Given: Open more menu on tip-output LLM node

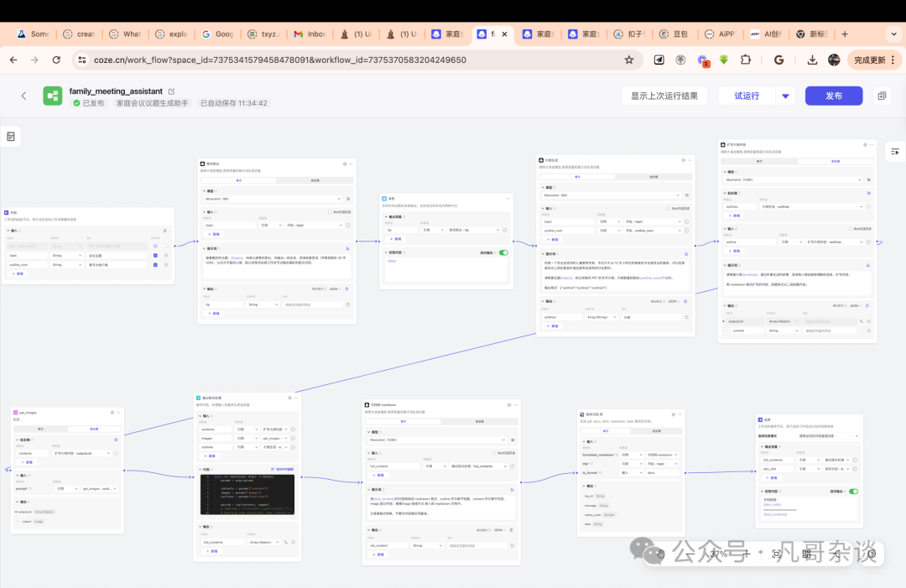Looking at the screenshot, I should click(x=351, y=164).
